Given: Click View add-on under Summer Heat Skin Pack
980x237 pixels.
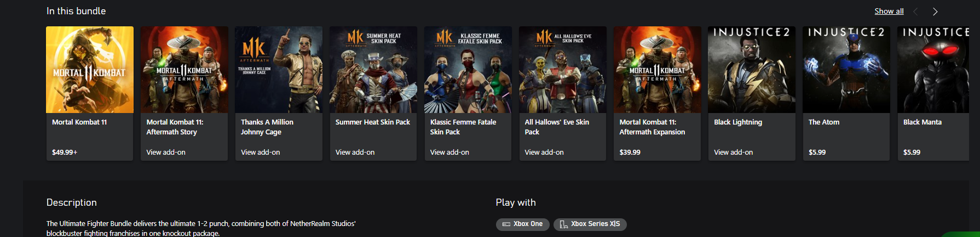Looking at the screenshot, I should click(355, 152).
